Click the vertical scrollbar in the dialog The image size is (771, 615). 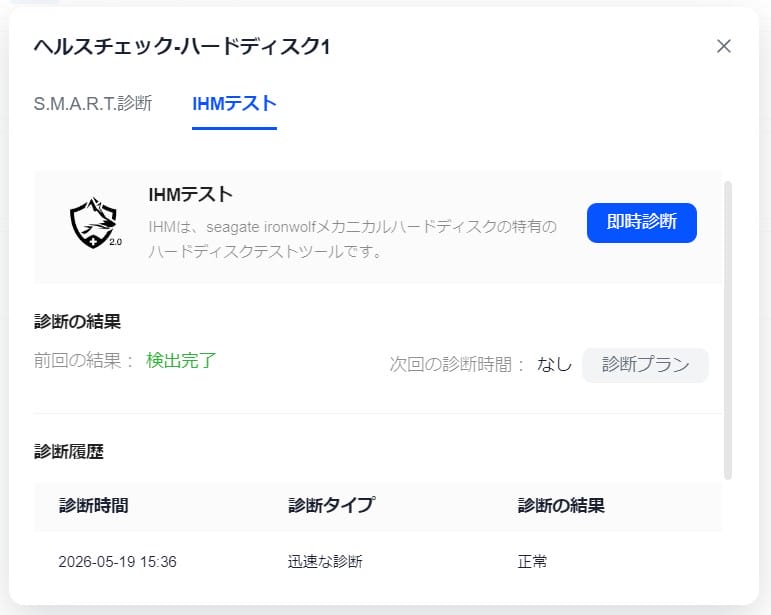(728, 330)
